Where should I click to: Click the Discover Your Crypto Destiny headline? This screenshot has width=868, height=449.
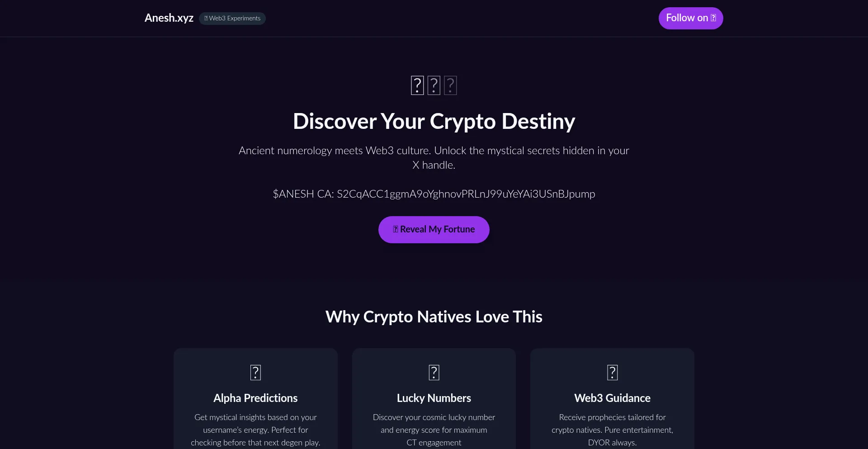click(x=434, y=122)
